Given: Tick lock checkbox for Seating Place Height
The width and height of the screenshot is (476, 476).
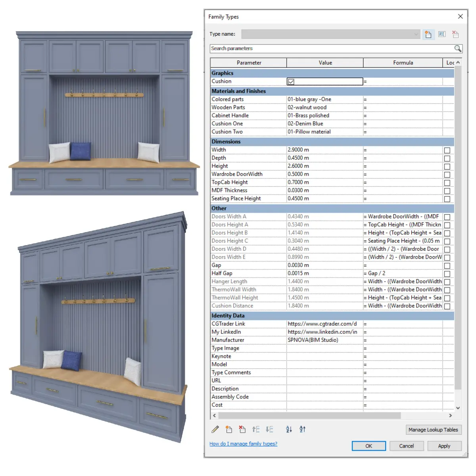Looking at the screenshot, I should tap(447, 199).
